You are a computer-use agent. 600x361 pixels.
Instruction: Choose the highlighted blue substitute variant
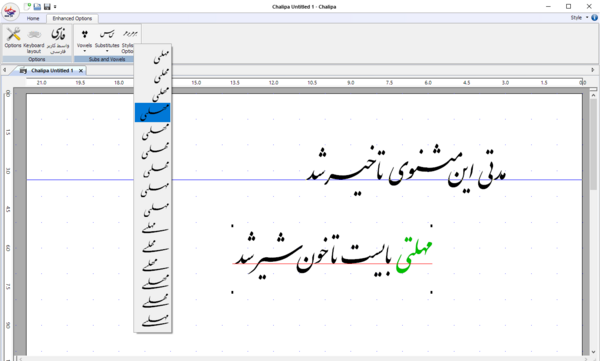[x=153, y=113]
